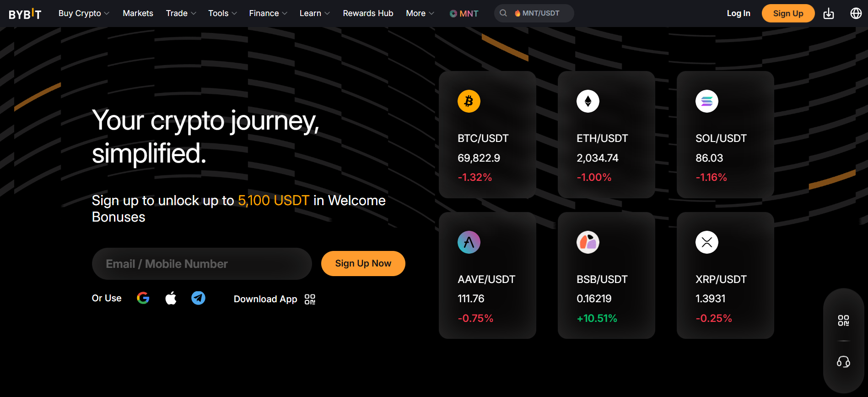Screen dimensions: 868x397
Task: Open the customer support headset icon
Action: (x=843, y=362)
